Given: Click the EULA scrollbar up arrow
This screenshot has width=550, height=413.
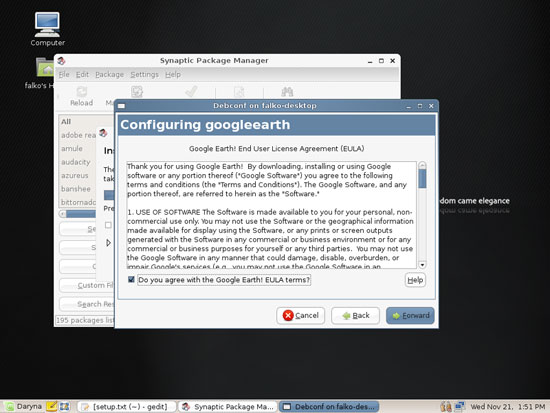Looking at the screenshot, I should tap(422, 165).
